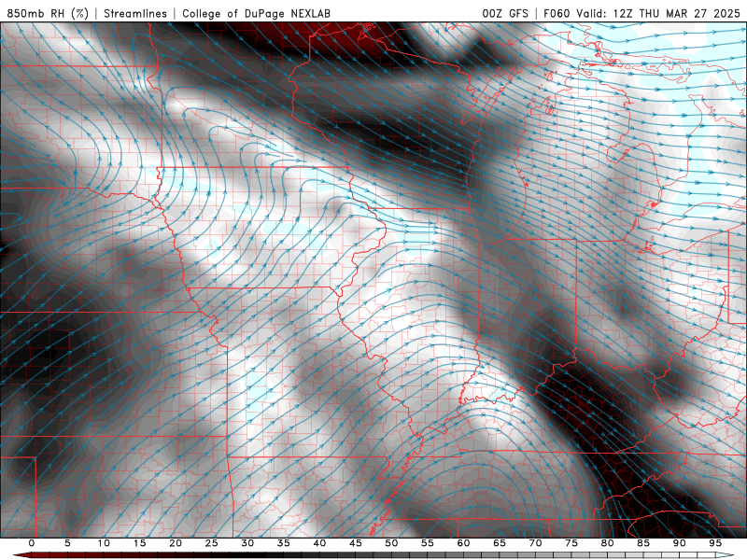Click the "850mb RH (%)" title text
The width and height of the screenshot is (747, 560).
(48, 13)
